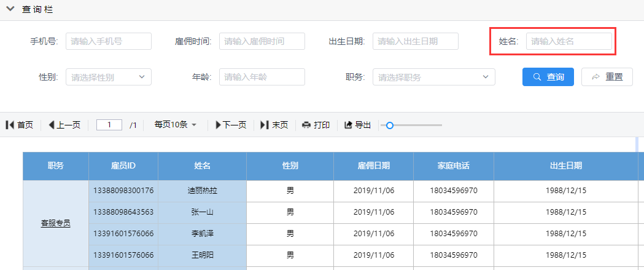Open the 性别 dropdown
This screenshot has height=270, width=644.
[109, 77]
